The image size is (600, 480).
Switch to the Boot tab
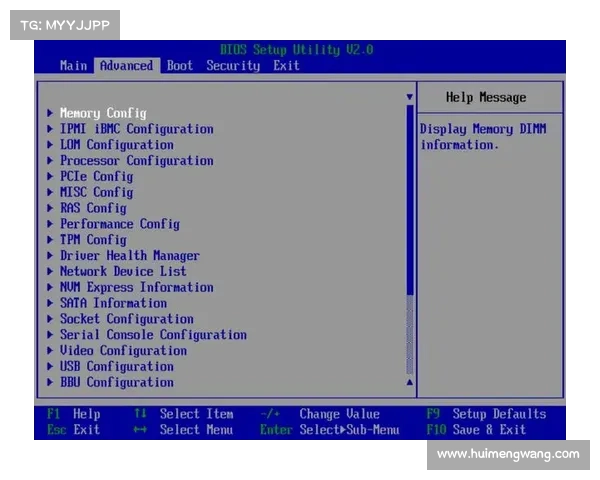point(180,66)
